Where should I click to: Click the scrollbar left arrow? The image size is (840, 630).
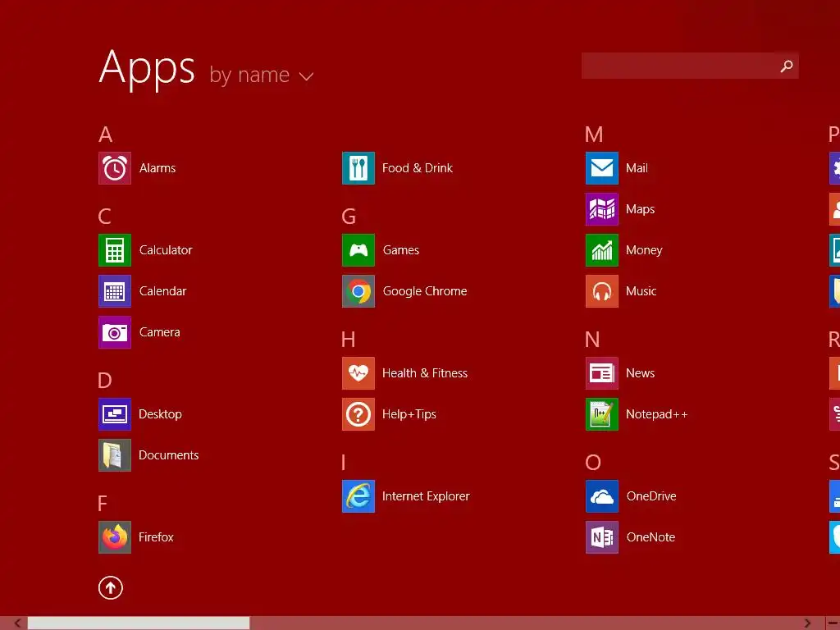(17, 623)
